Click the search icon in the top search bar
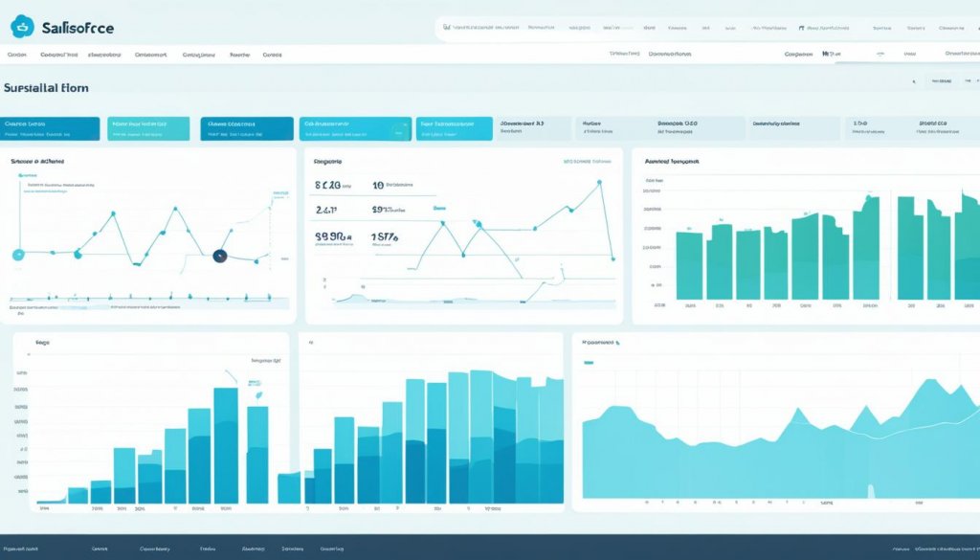980x560 pixels. point(446,28)
